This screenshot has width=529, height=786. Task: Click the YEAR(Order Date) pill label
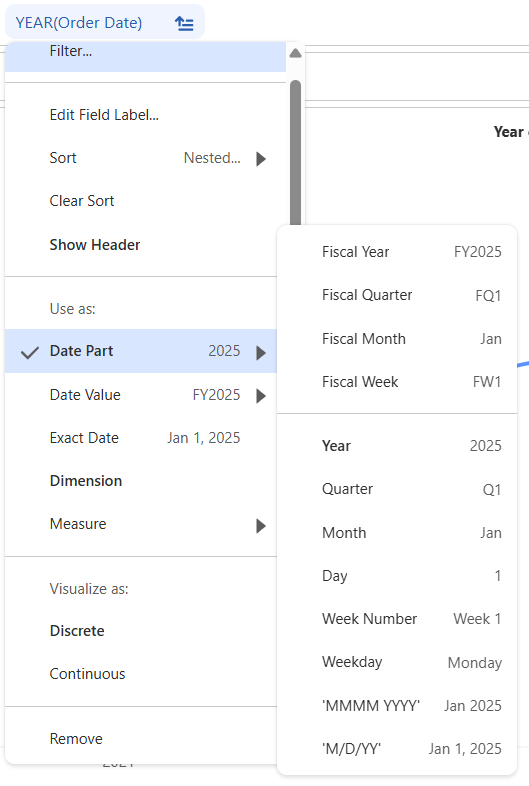click(79, 23)
